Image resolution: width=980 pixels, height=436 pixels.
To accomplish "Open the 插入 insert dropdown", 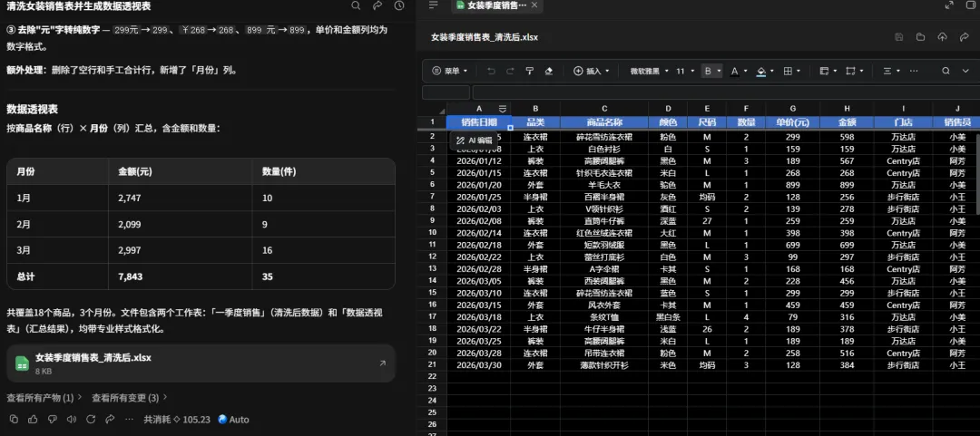I will click(592, 72).
